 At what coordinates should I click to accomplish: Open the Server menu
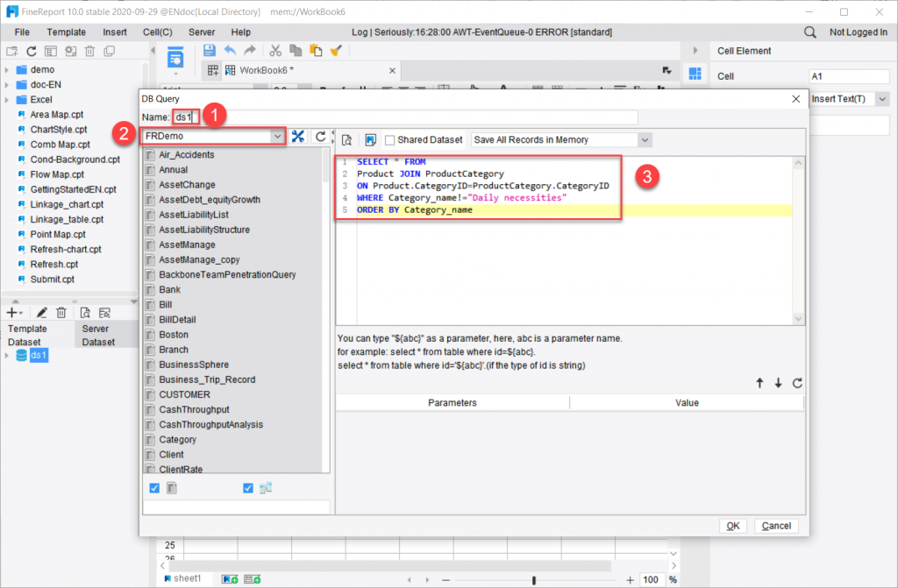202,32
